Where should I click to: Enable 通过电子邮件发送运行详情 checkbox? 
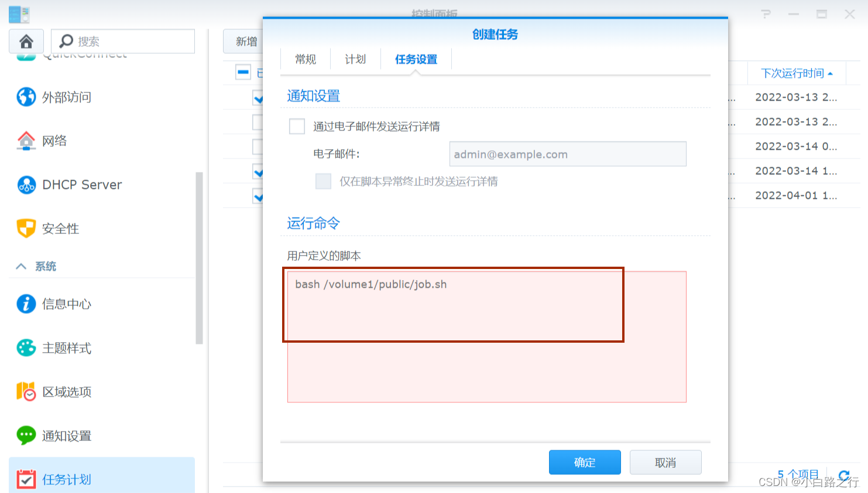297,126
